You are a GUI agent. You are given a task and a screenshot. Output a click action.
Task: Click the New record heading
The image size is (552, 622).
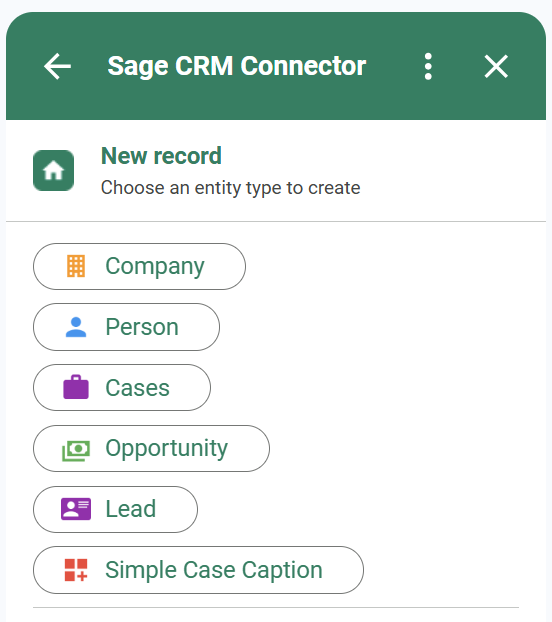[x=161, y=156]
